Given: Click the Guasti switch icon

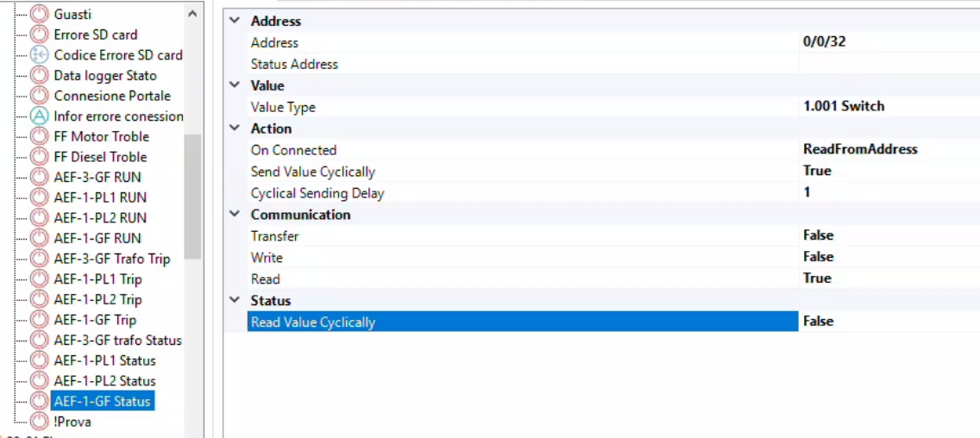Looking at the screenshot, I should pos(40,14).
